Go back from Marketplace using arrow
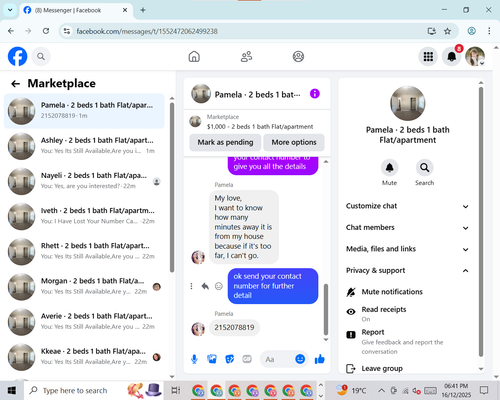This screenshot has height=400, width=500. [x=15, y=83]
